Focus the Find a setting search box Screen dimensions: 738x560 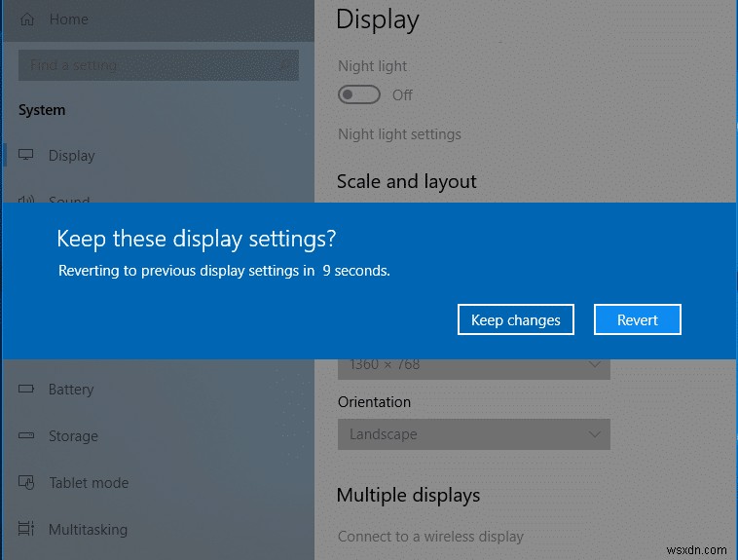[x=159, y=65]
